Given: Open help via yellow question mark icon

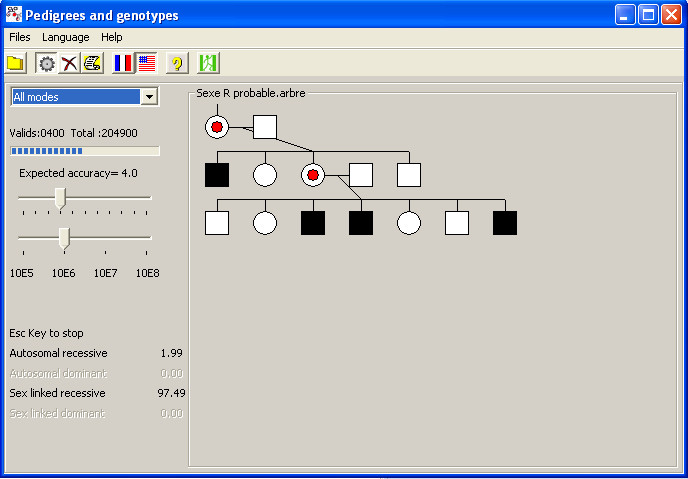Looking at the screenshot, I should coord(177,63).
